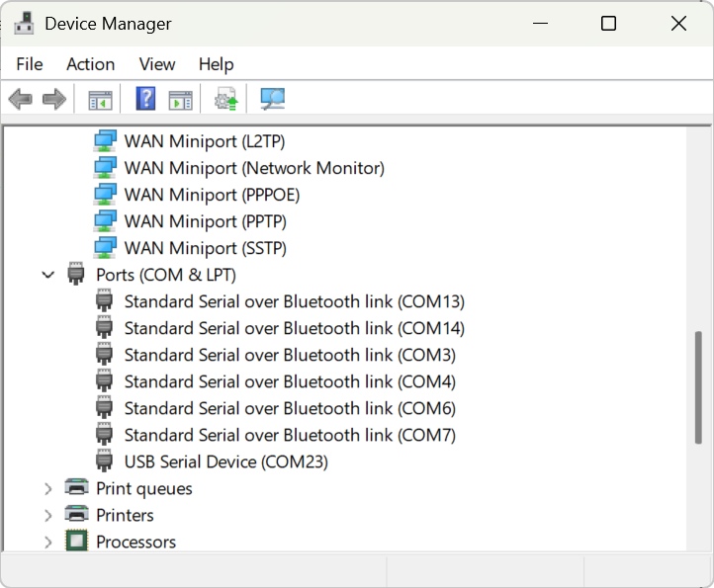
Task: Click the port icon beside COM14
Action: click(x=104, y=327)
